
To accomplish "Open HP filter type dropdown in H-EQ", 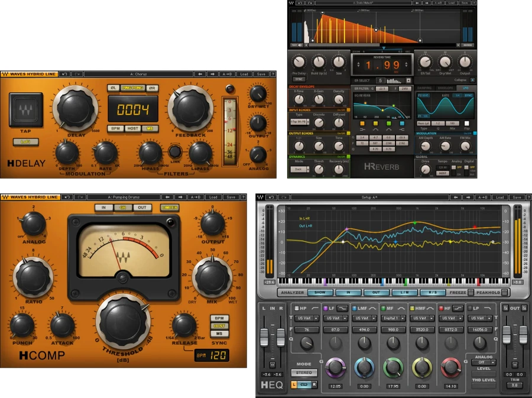I will 307,318.
